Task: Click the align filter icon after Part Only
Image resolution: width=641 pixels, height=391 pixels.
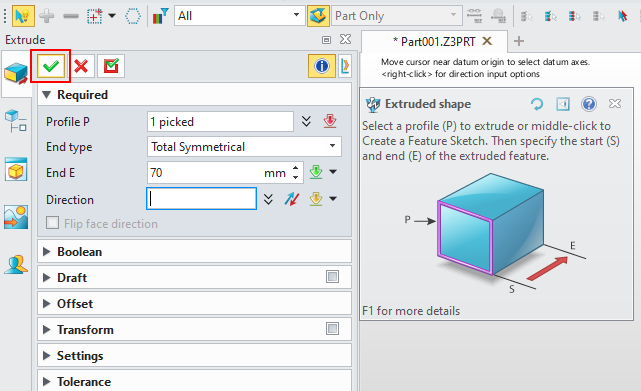Action: click(x=474, y=16)
